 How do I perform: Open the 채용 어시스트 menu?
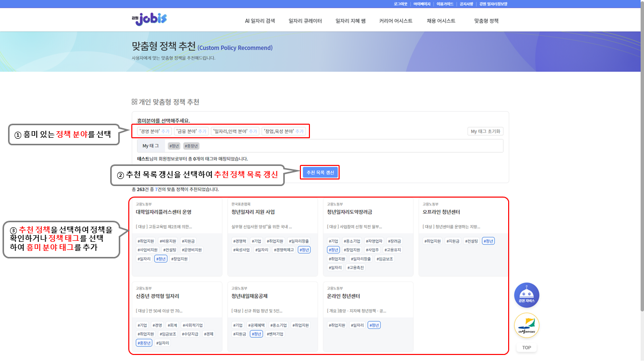(441, 21)
